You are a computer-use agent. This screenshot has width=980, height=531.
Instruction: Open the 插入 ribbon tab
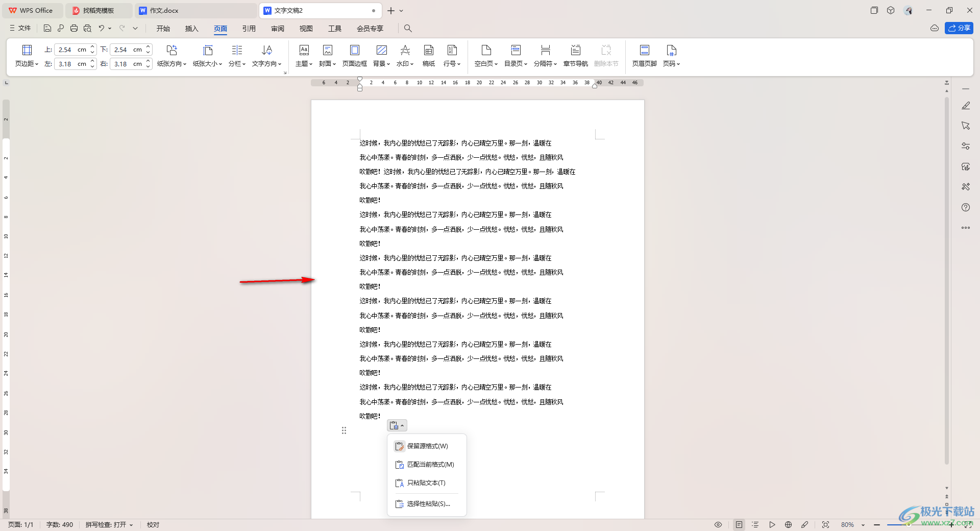tap(192, 29)
